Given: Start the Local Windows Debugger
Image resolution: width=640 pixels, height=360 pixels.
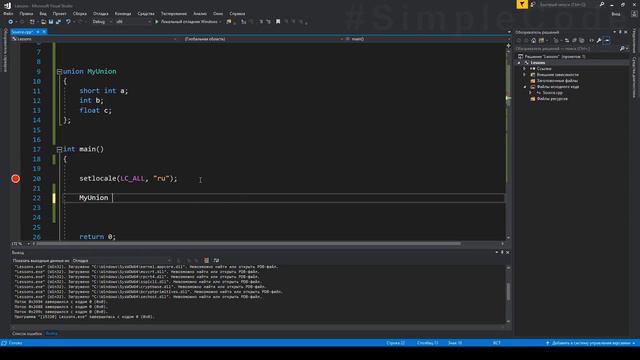Looking at the screenshot, I should pyautogui.click(x=188, y=22).
